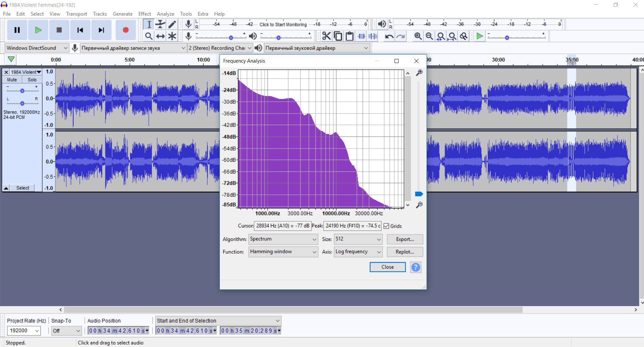
Task: Click the track gain slider
Action: (22, 90)
